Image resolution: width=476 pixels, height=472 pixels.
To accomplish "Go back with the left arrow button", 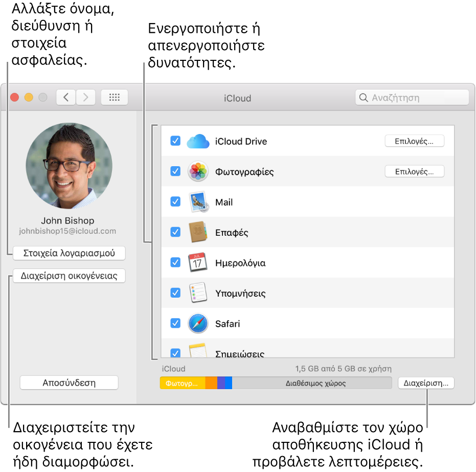I will tap(66, 98).
